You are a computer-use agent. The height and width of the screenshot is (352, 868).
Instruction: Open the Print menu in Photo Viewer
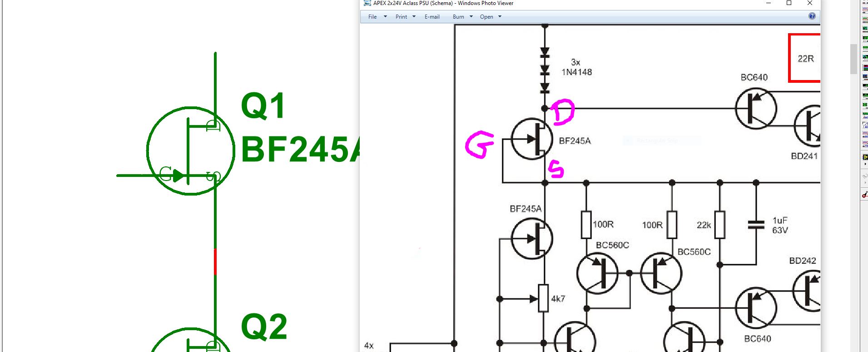click(401, 17)
